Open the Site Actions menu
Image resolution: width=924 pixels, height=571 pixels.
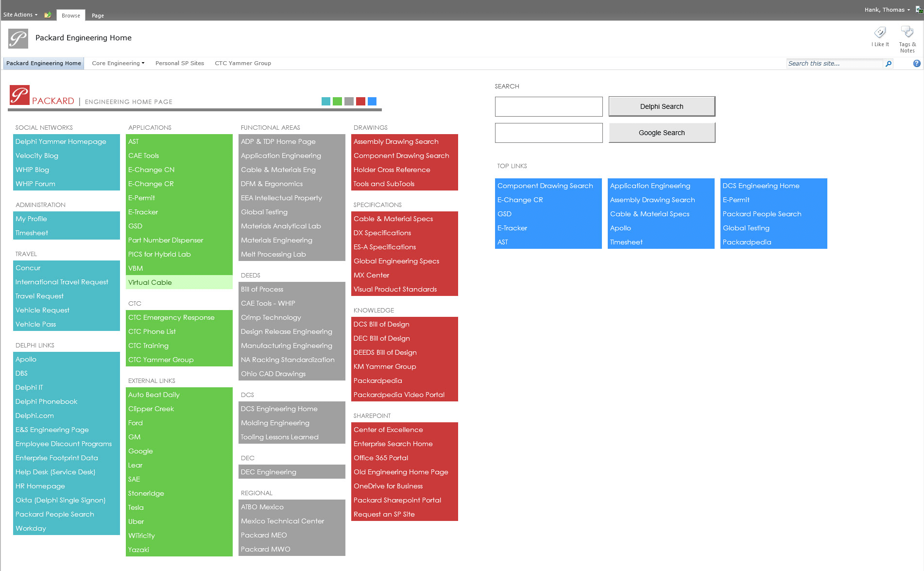(x=20, y=15)
